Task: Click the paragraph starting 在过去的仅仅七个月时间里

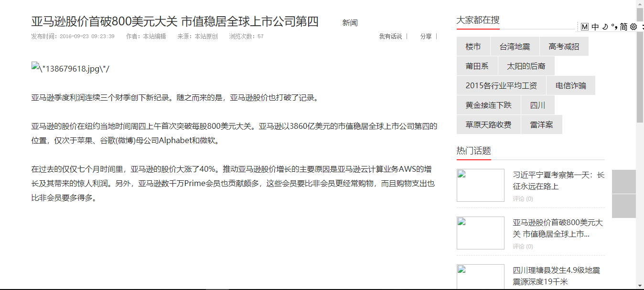Action: [233, 183]
